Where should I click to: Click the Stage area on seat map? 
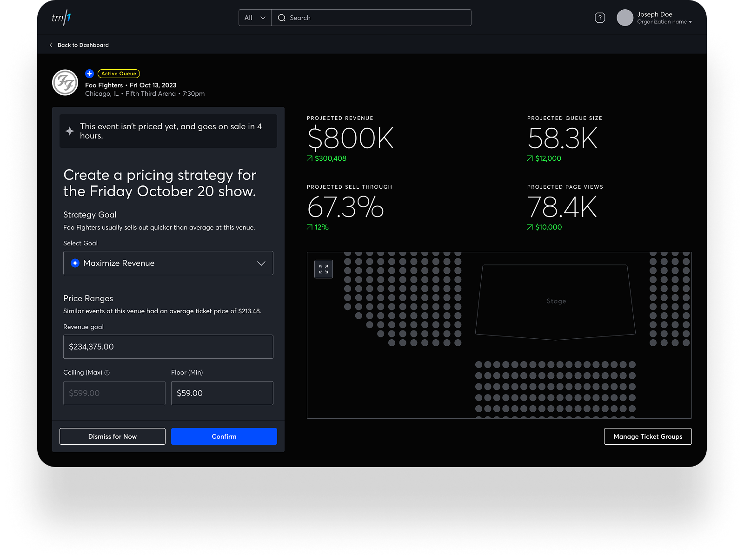coord(556,301)
